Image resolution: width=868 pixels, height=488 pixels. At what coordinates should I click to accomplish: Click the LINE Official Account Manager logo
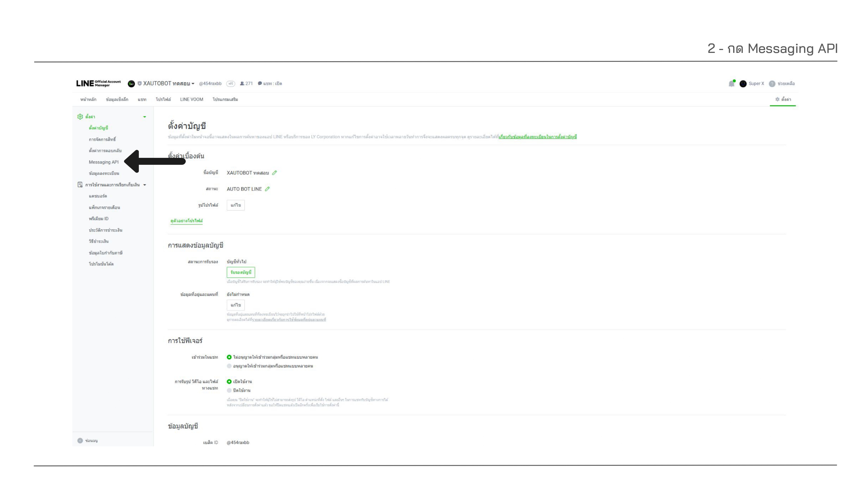[98, 84]
